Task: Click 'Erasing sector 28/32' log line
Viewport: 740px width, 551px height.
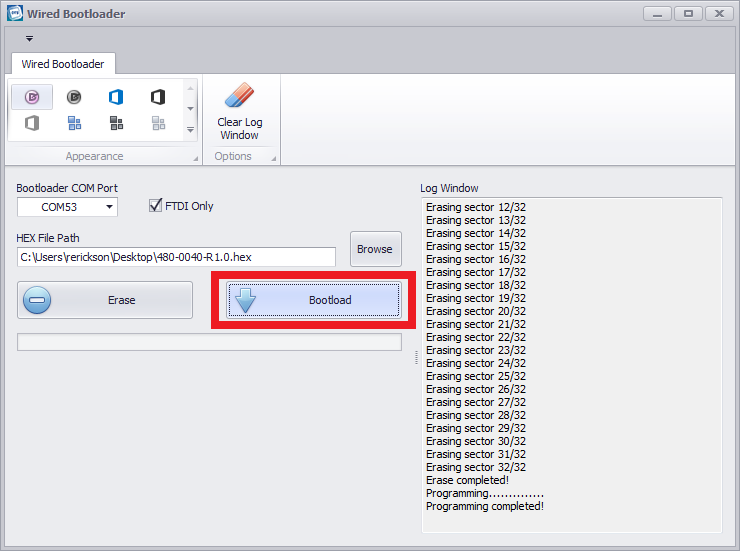Action: [476, 415]
